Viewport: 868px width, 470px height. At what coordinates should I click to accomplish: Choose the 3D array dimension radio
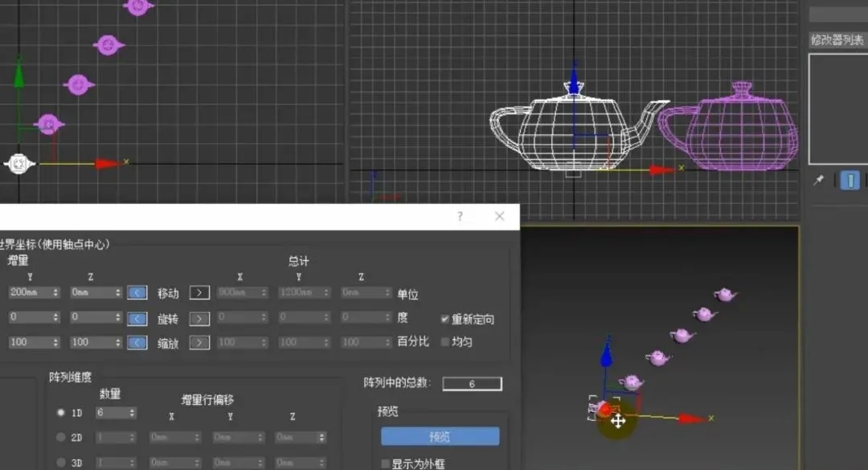pos(61,462)
